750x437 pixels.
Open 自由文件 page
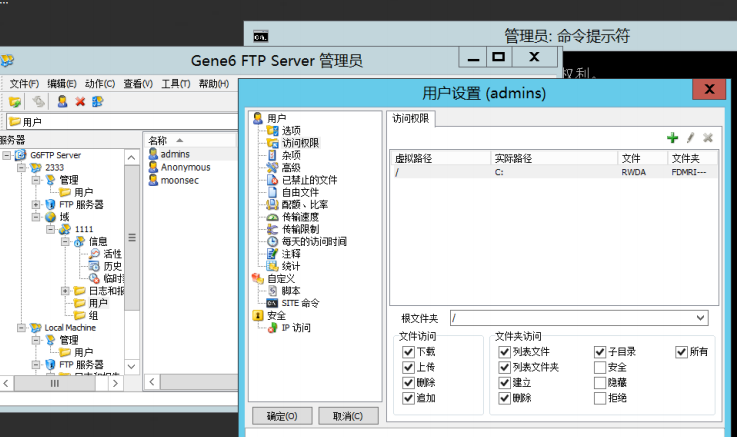[x=300, y=193]
